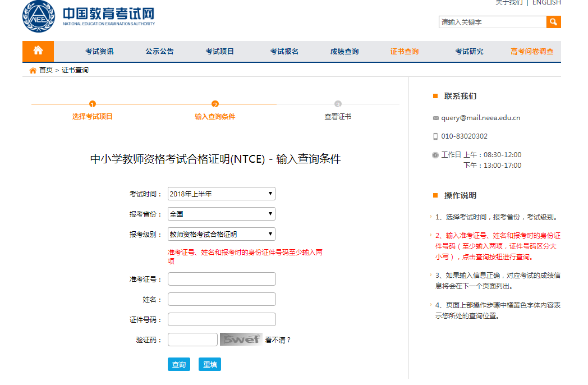Expand the 报考省份 dropdown
This screenshot has height=385, width=588.
[x=221, y=214]
